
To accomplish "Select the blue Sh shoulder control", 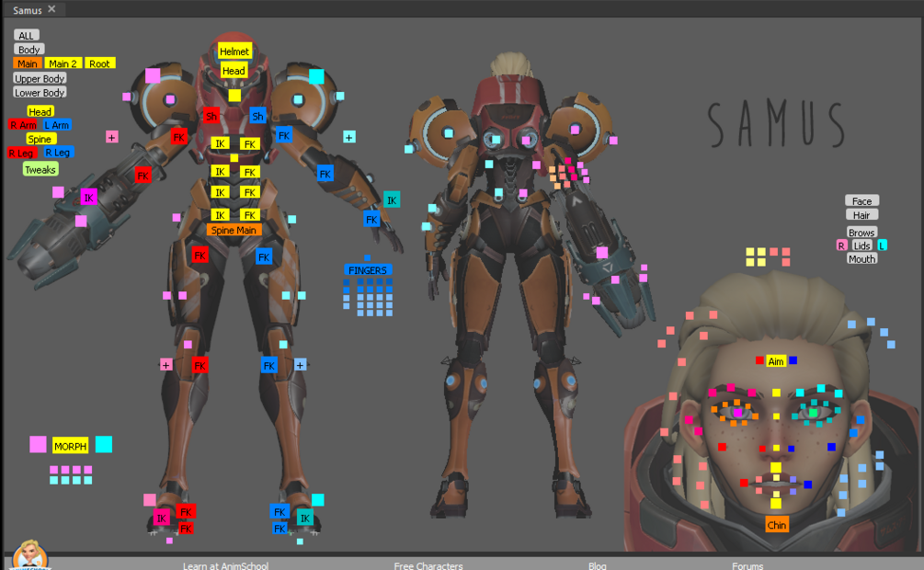I will coord(257,116).
